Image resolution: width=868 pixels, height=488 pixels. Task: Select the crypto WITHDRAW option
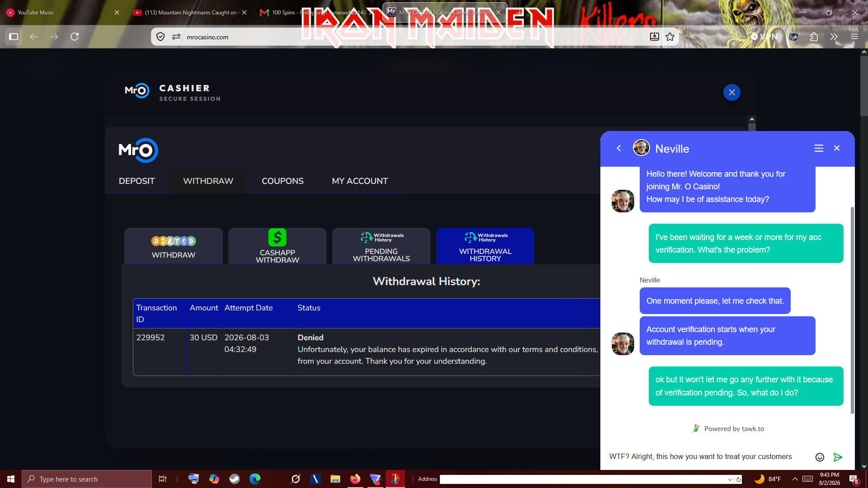(x=174, y=246)
